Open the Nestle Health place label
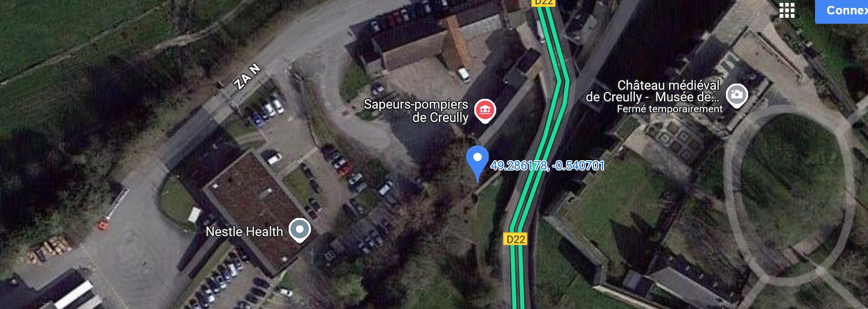The image size is (868, 309). point(244,231)
